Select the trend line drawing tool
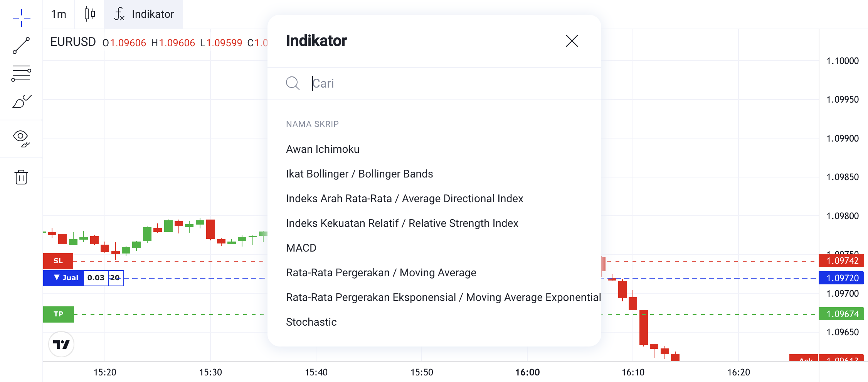 click(x=22, y=46)
